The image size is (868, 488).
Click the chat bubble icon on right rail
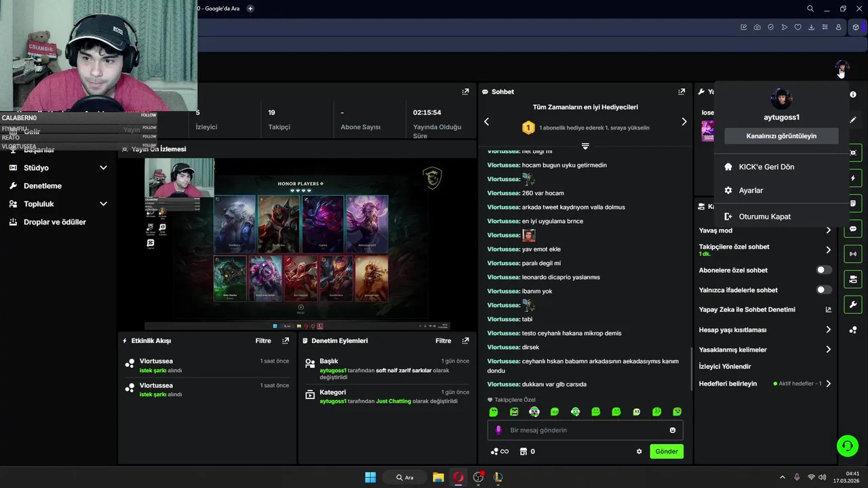point(853,229)
